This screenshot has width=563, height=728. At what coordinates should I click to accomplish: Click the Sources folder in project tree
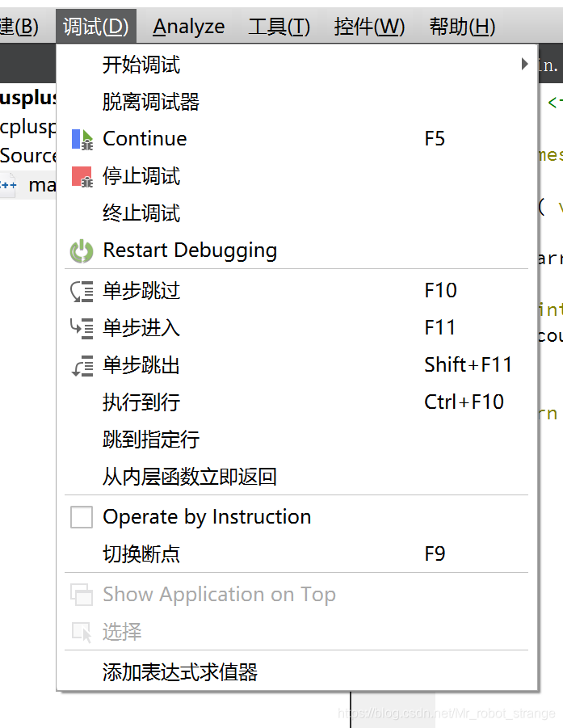[x=27, y=155]
